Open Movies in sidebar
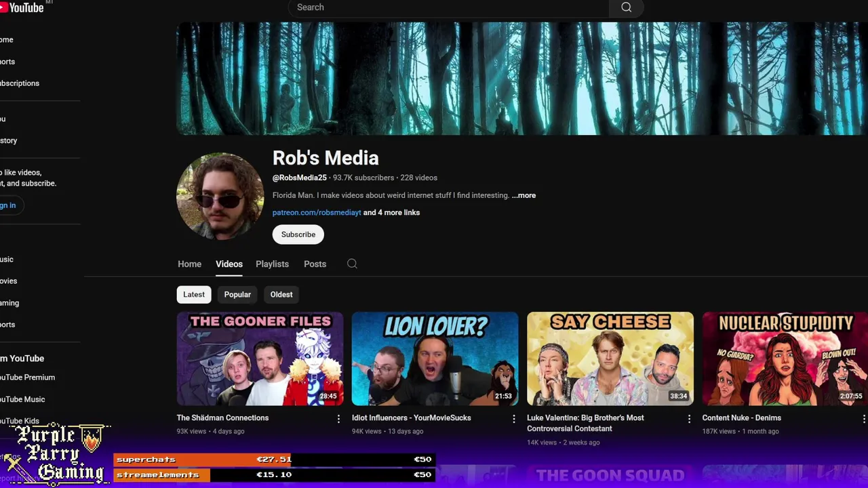 tap(9, 281)
